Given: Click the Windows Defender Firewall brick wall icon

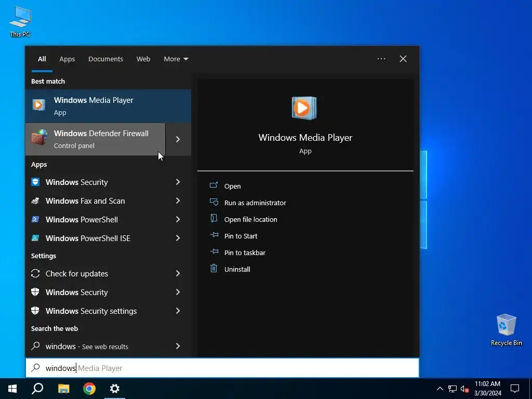Looking at the screenshot, I should [x=39, y=137].
